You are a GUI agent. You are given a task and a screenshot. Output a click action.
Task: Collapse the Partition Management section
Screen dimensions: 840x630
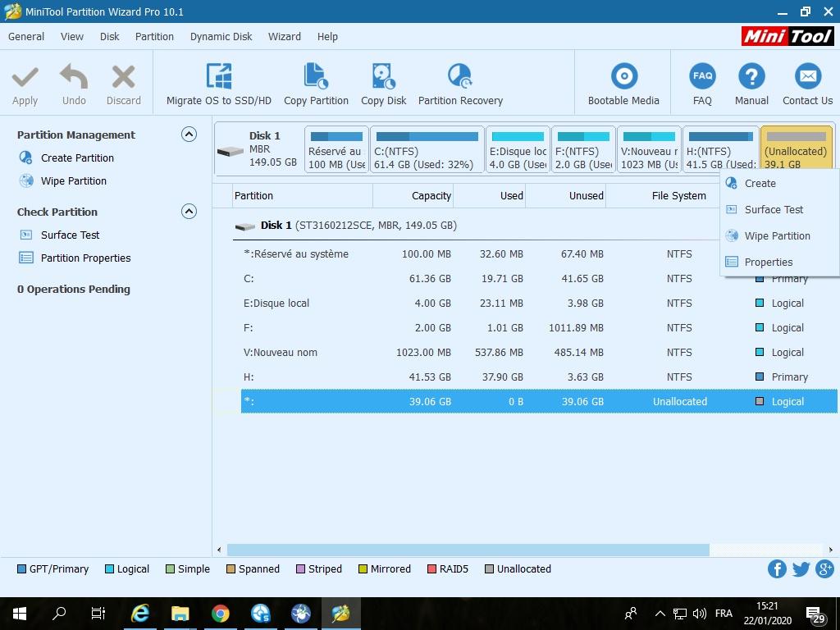click(x=189, y=134)
